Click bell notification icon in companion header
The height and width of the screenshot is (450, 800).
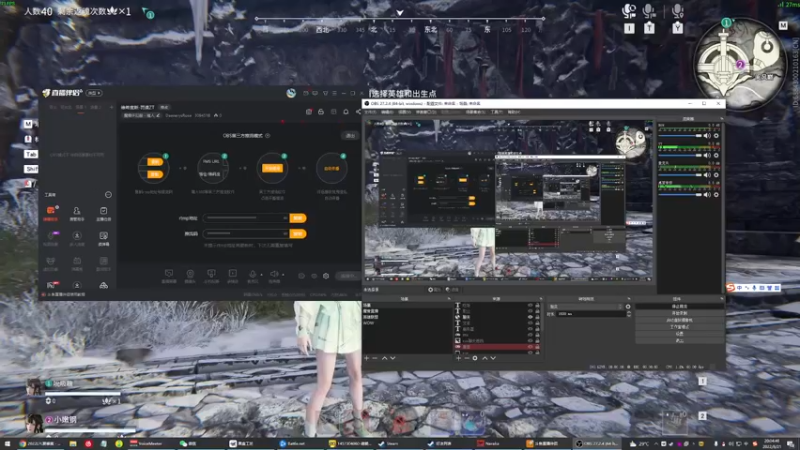point(345,111)
